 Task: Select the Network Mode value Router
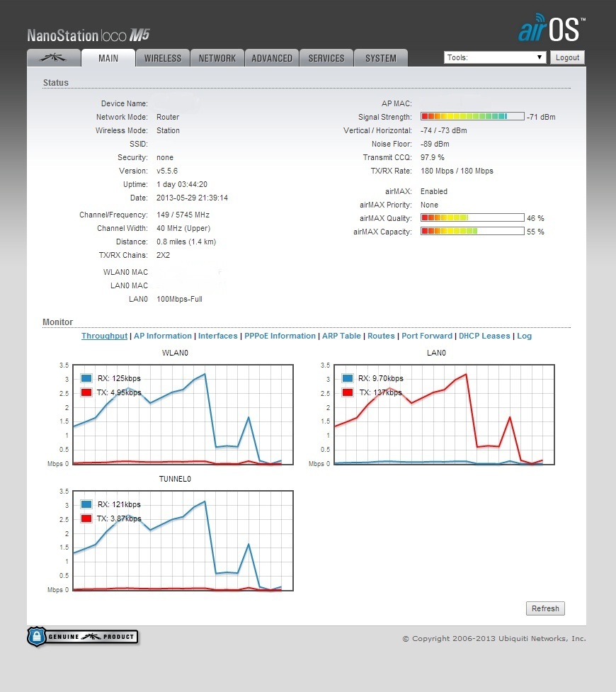click(x=168, y=117)
